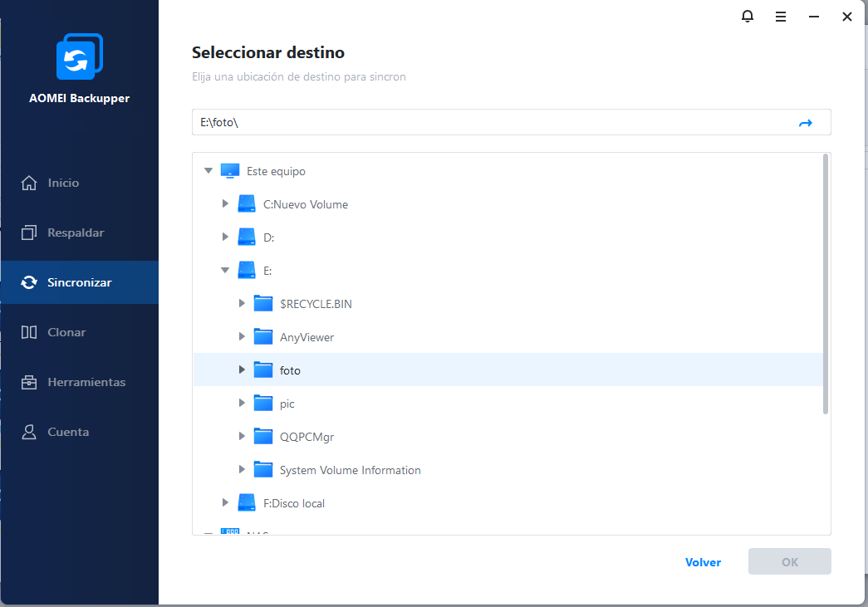The width and height of the screenshot is (868, 607).
Task: Click the Cuenta user icon
Action: click(x=29, y=432)
